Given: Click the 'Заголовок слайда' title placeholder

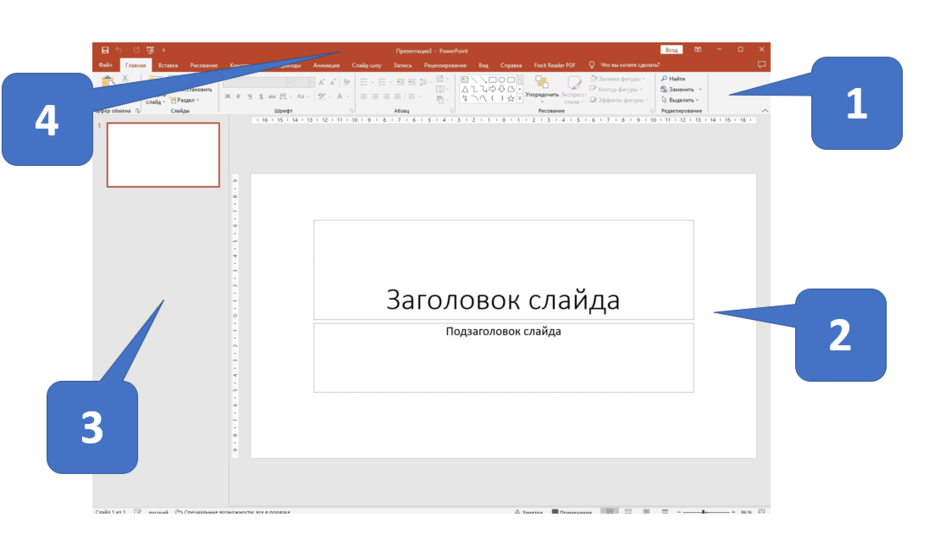Looking at the screenshot, I should 503,270.
